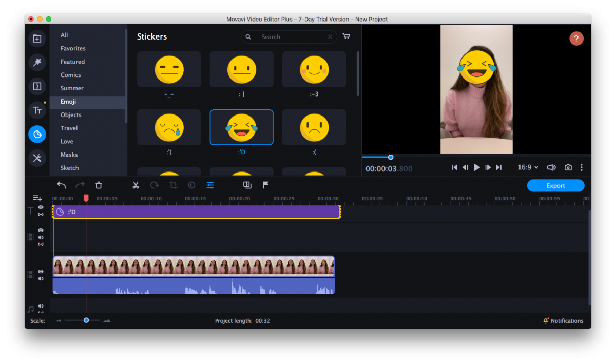Select the laughing tears emoji sticker

click(241, 127)
